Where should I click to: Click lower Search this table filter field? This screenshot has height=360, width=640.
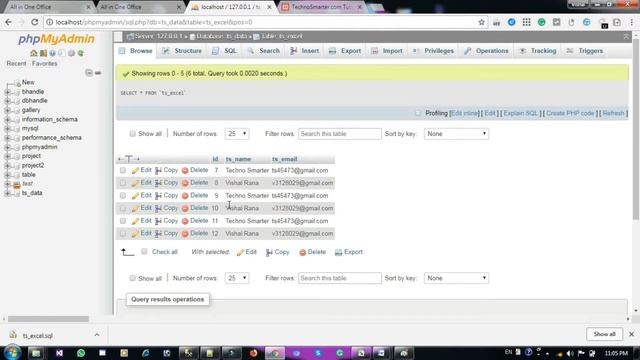pos(340,278)
